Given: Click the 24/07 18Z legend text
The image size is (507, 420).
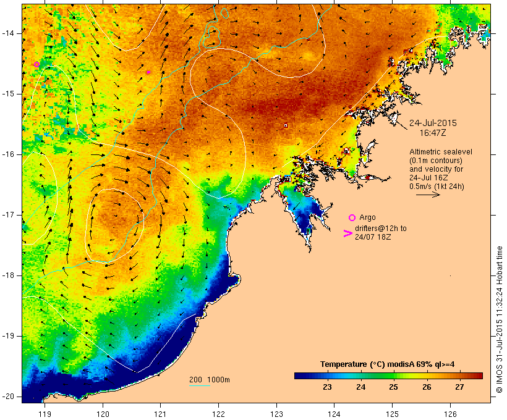Looking at the screenshot, I should click(373, 237).
